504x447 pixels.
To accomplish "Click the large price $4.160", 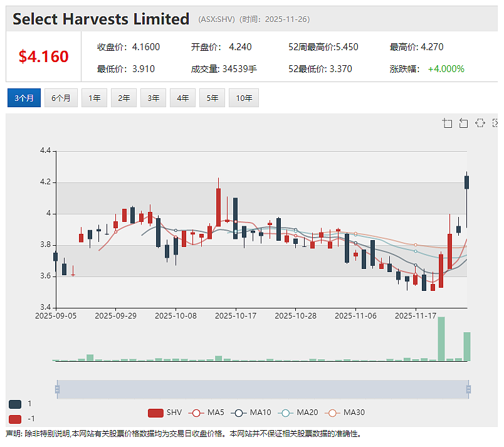I will coord(44,56).
